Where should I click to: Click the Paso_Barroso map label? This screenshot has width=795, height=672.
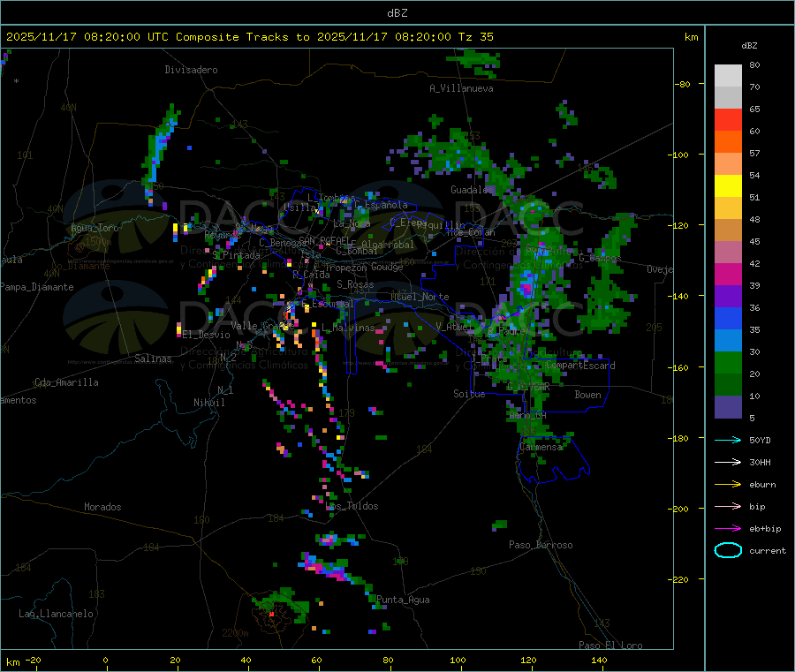click(x=541, y=545)
